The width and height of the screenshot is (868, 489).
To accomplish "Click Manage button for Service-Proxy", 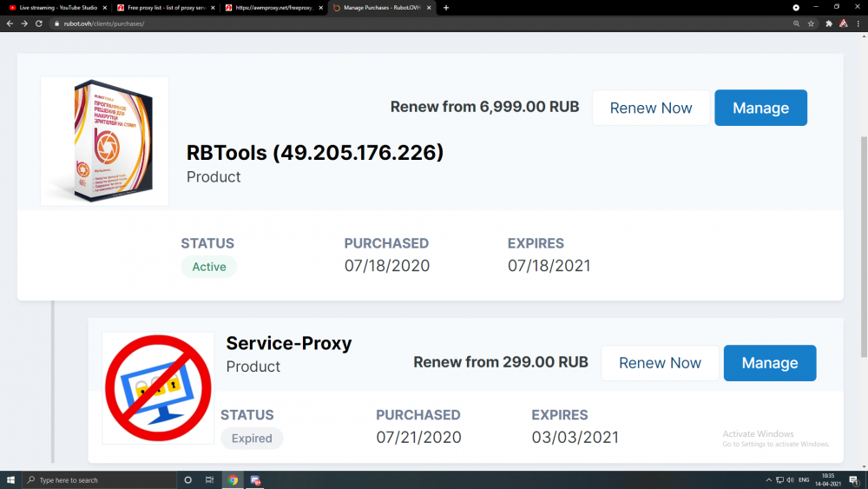I will [x=769, y=363].
